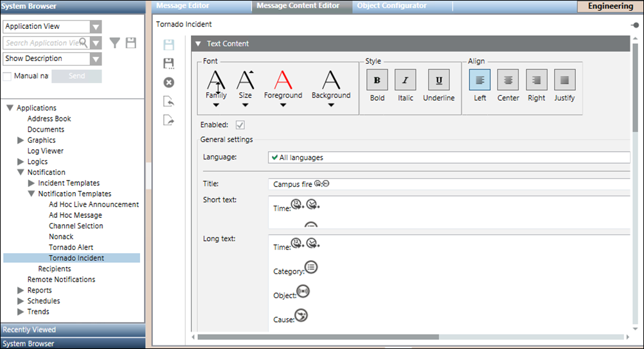This screenshot has width=644, height=349.
Task: Toggle Bold text style
Action: [x=377, y=80]
